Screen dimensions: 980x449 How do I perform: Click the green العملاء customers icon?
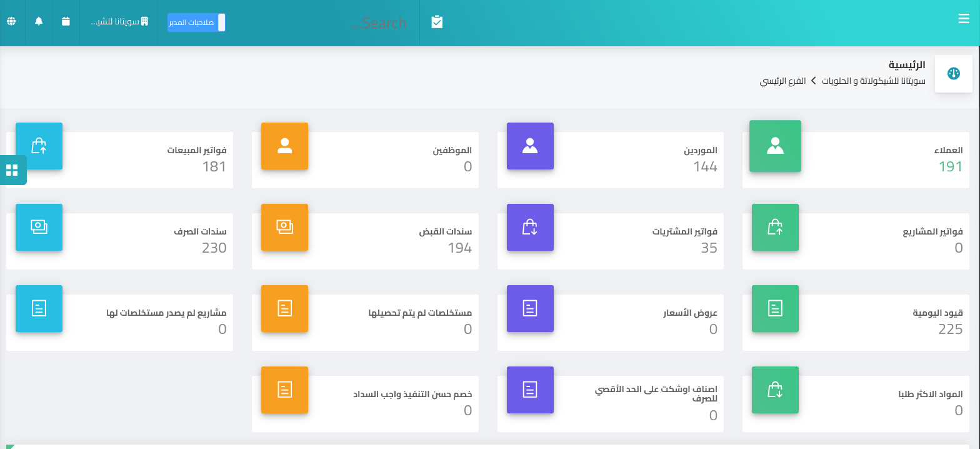(775, 146)
